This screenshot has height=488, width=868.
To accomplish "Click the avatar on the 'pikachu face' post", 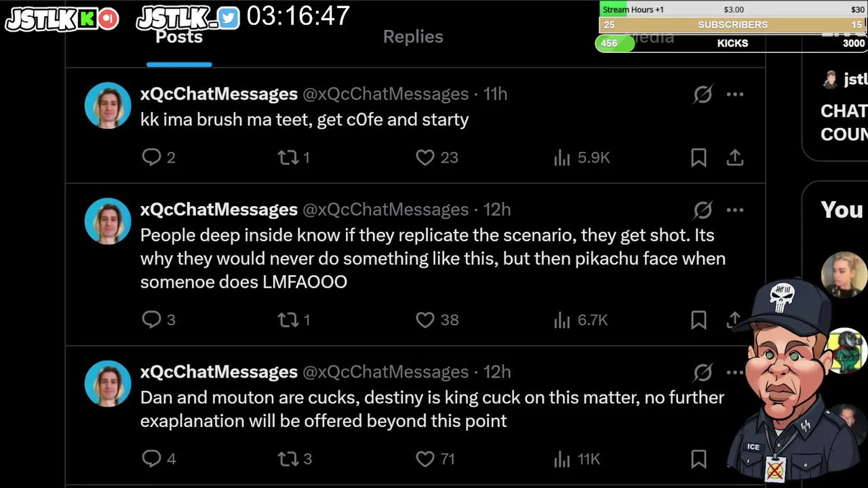I will pos(108,221).
